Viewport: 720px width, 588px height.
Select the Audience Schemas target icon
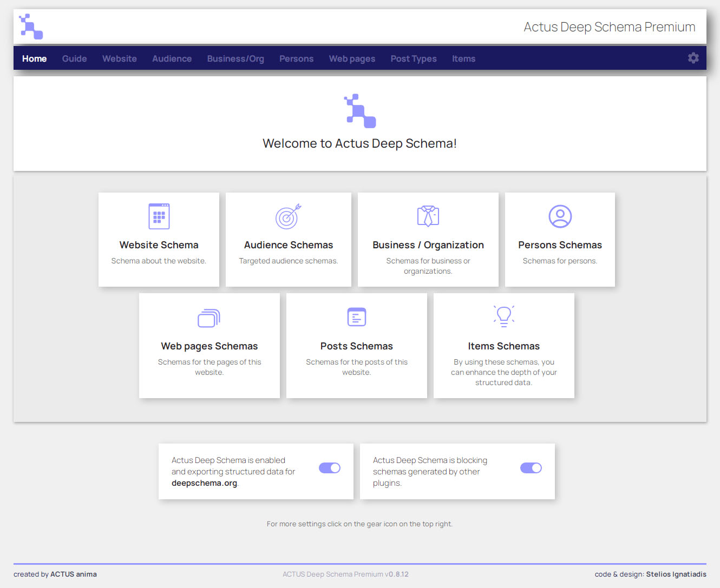coord(288,216)
